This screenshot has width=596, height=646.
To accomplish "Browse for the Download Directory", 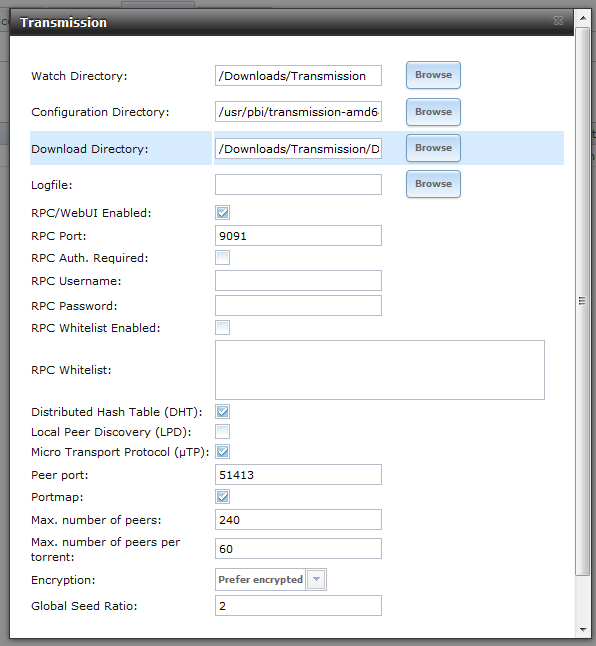I will [x=433, y=148].
